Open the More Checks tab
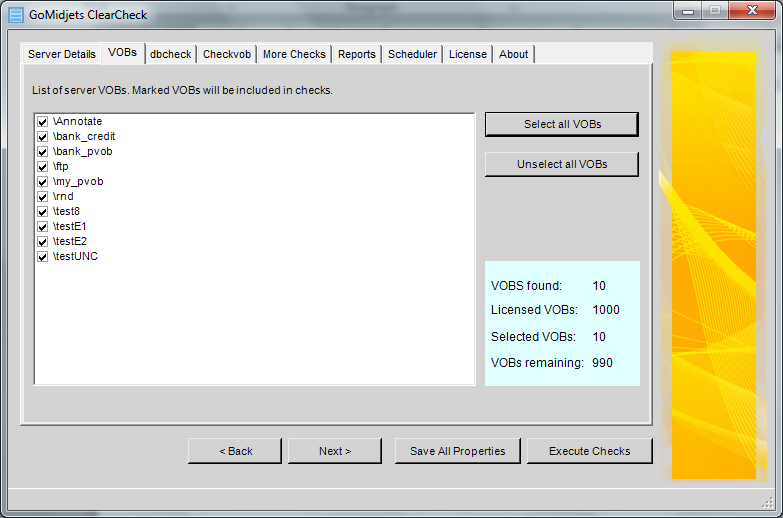Image resolution: width=783 pixels, height=518 pixels. (x=294, y=54)
